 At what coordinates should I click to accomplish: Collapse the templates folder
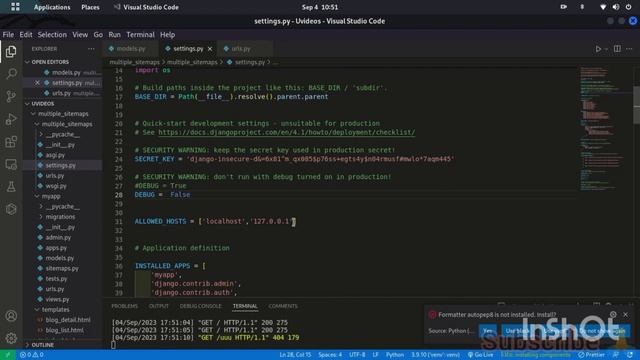point(55,310)
